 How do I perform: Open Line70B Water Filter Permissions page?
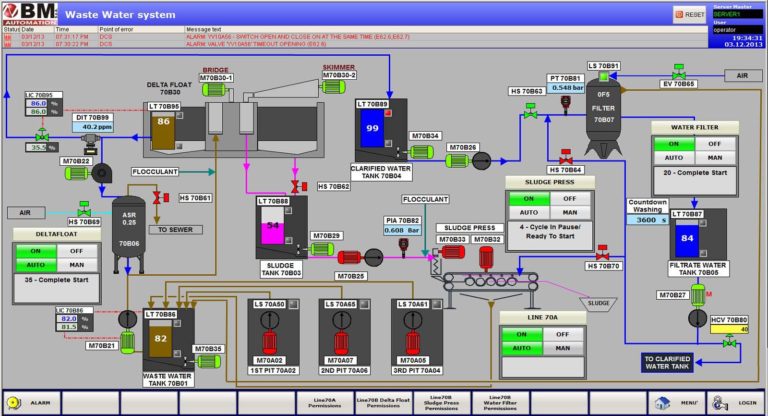500,402
